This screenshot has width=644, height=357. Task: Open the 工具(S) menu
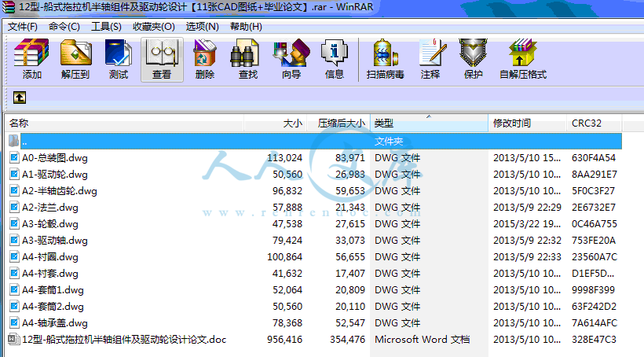[x=106, y=26]
